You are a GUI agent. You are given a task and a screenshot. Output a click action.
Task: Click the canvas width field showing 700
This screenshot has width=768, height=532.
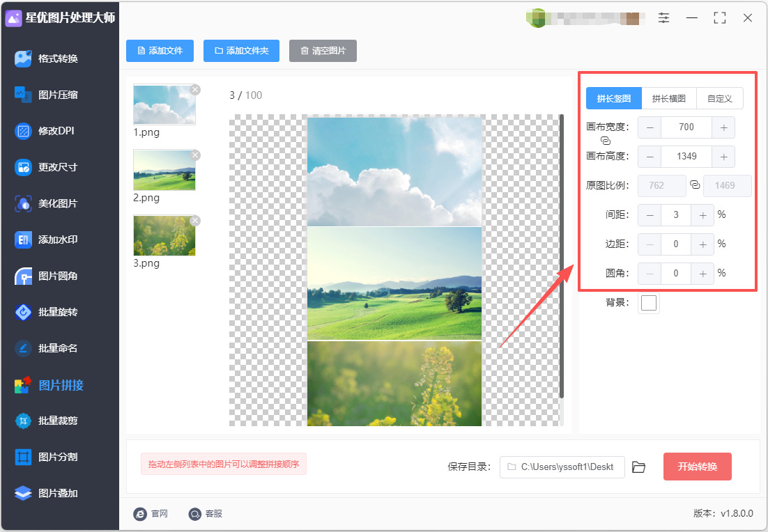pyautogui.click(x=686, y=127)
